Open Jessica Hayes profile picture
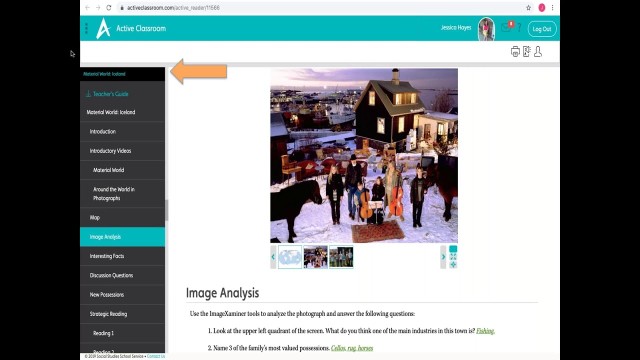 click(x=486, y=29)
